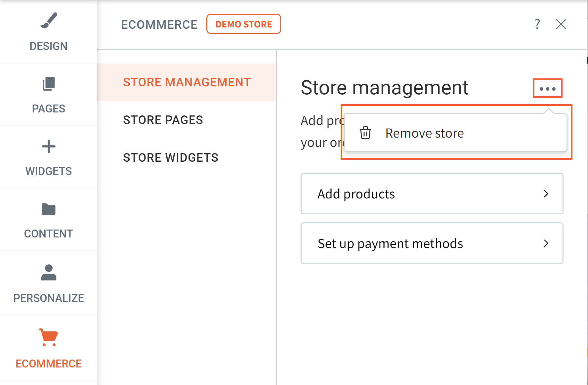Click the Personalize user icon

point(49,273)
